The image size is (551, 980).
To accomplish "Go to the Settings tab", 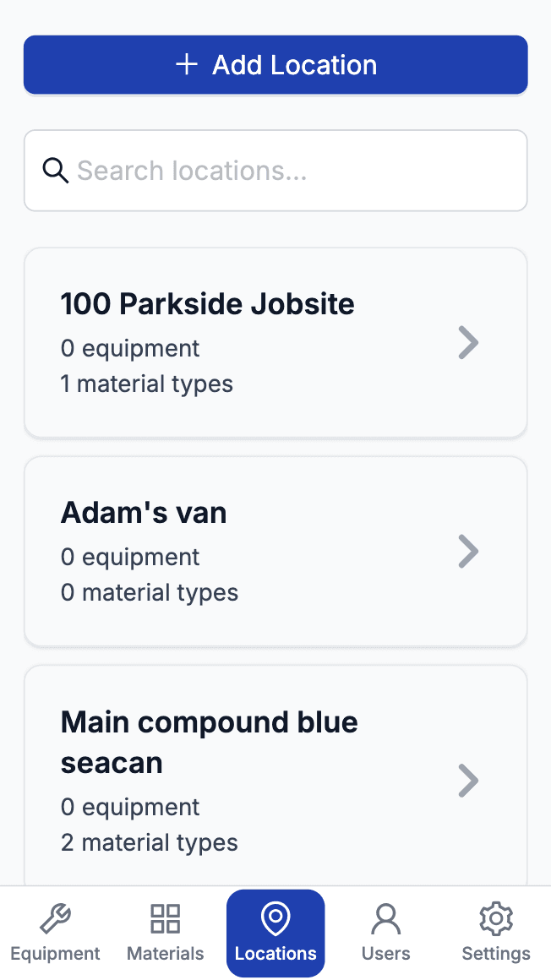I will [496, 934].
